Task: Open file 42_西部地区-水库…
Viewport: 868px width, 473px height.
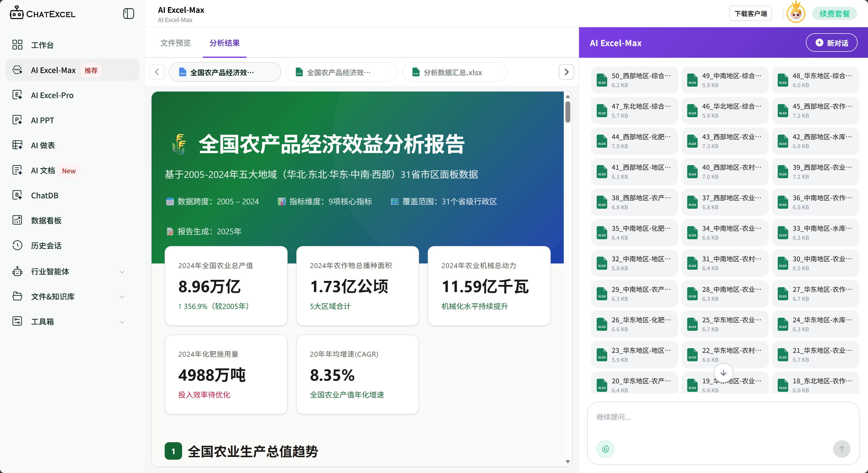Action: click(x=815, y=141)
